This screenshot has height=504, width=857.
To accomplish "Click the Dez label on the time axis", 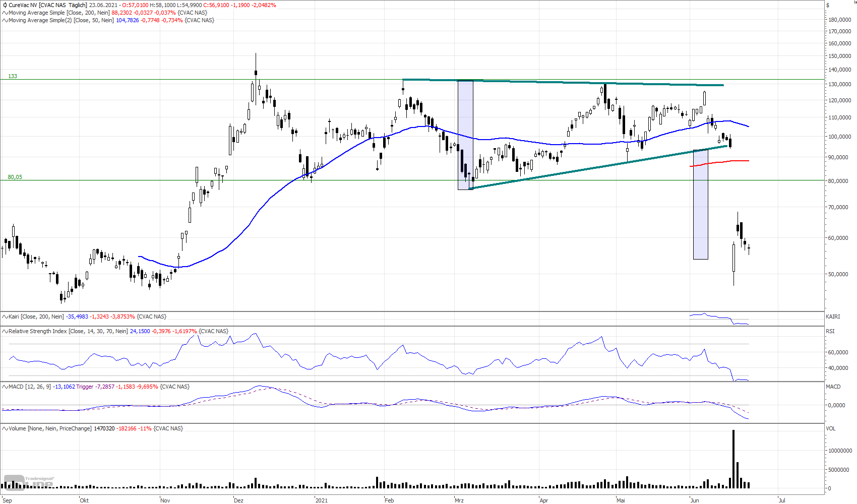I will click(x=238, y=500).
